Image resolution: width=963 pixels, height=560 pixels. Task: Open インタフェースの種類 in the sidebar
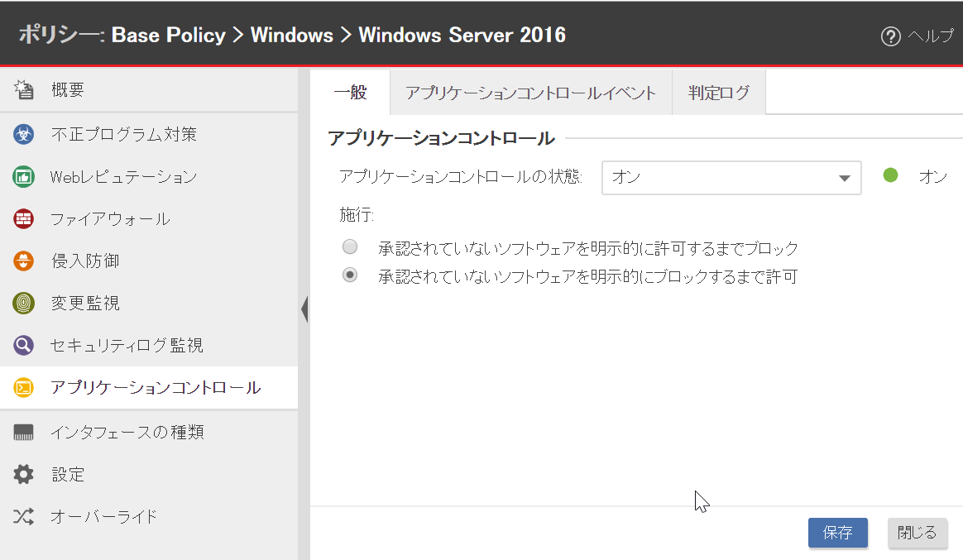pos(127,432)
